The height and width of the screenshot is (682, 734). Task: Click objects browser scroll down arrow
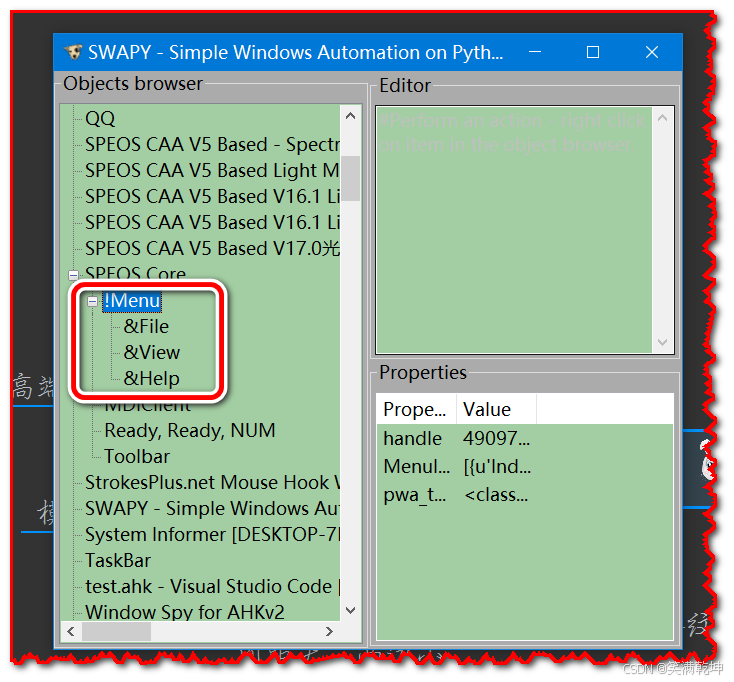pos(350,610)
